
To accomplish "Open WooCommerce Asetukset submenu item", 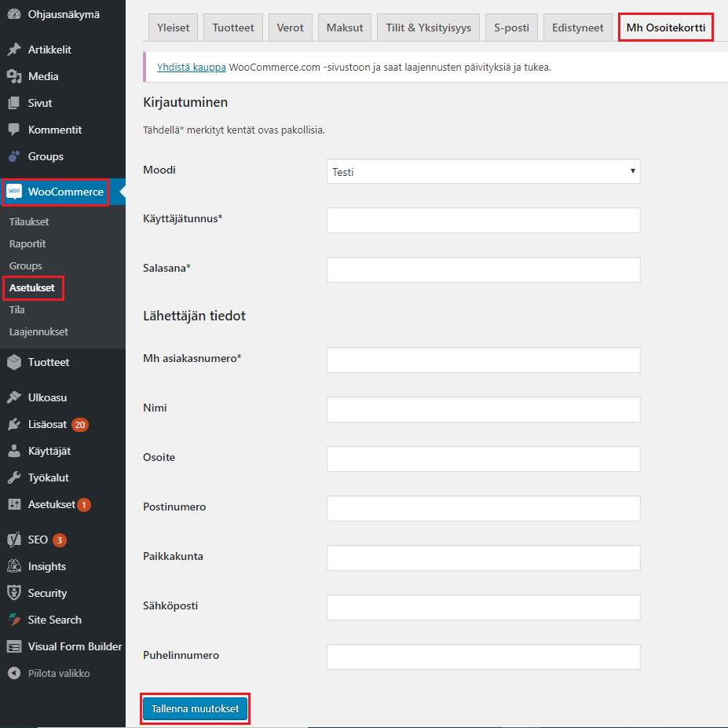I will click(32, 288).
